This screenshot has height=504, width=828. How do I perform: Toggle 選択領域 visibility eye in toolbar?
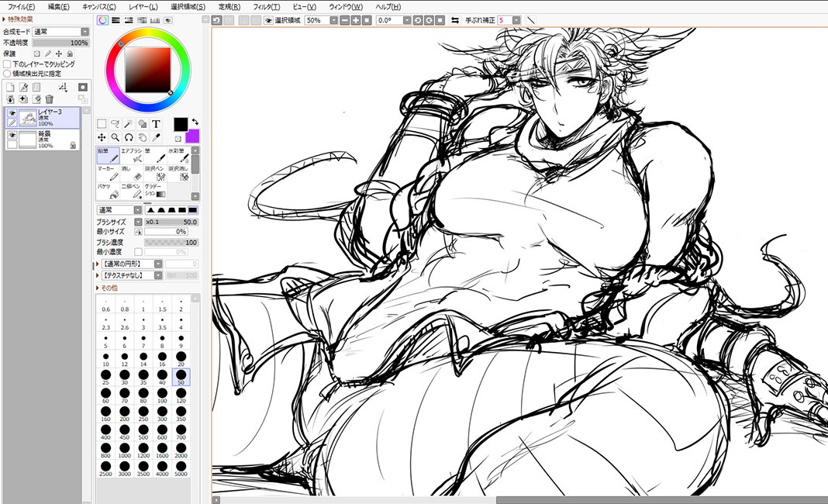tap(269, 20)
